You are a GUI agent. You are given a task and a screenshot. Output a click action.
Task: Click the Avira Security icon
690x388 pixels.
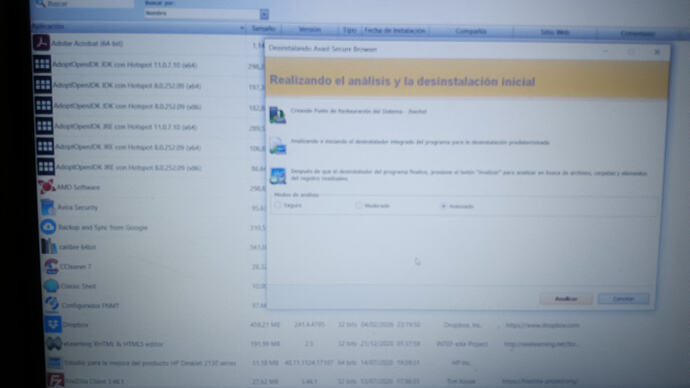point(48,207)
